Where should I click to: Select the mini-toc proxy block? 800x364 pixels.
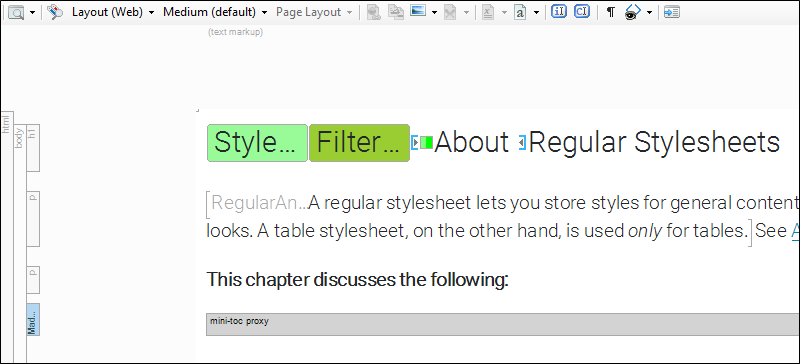503,324
